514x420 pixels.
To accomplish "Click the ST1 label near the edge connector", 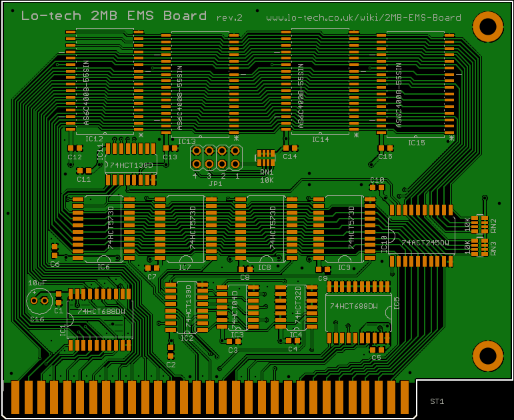I will pyautogui.click(x=437, y=401).
